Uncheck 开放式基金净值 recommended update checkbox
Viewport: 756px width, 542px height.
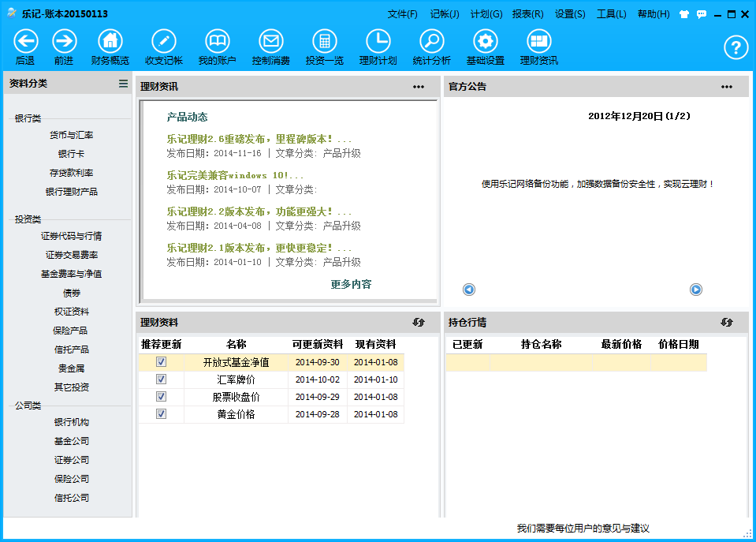pyautogui.click(x=162, y=362)
